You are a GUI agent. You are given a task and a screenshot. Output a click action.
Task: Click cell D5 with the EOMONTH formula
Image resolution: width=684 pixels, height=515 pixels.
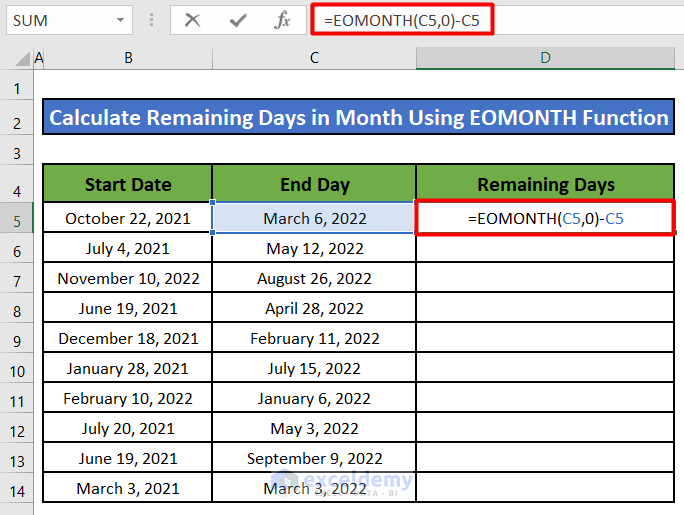pyautogui.click(x=545, y=218)
